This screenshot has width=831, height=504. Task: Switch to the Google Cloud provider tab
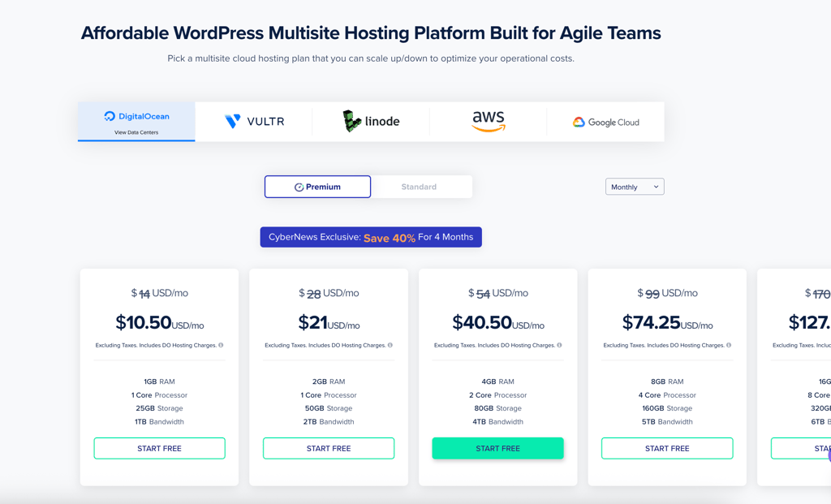click(x=605, y=122)
